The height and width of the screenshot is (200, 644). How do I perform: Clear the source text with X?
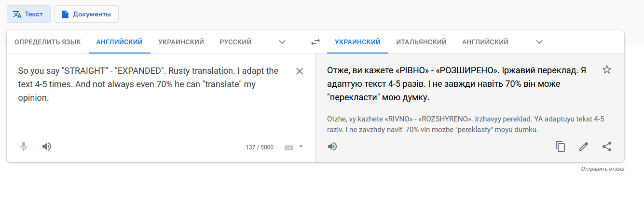click(x=300, y=71)
